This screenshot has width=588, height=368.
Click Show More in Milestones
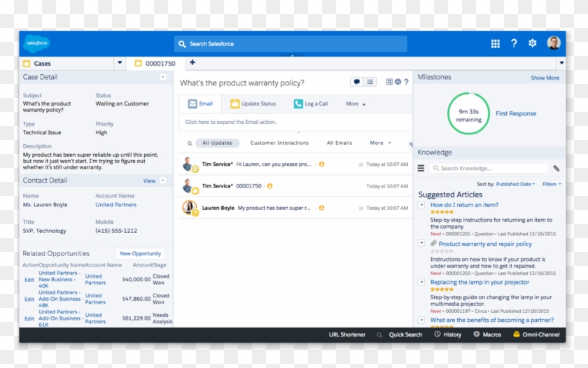(x=545, y=78)
